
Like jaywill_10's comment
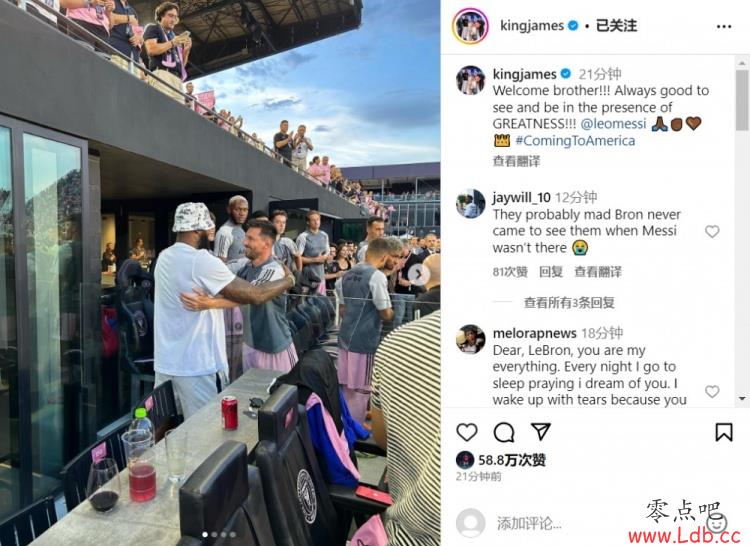pyautogui.click(x=712, y=231)
